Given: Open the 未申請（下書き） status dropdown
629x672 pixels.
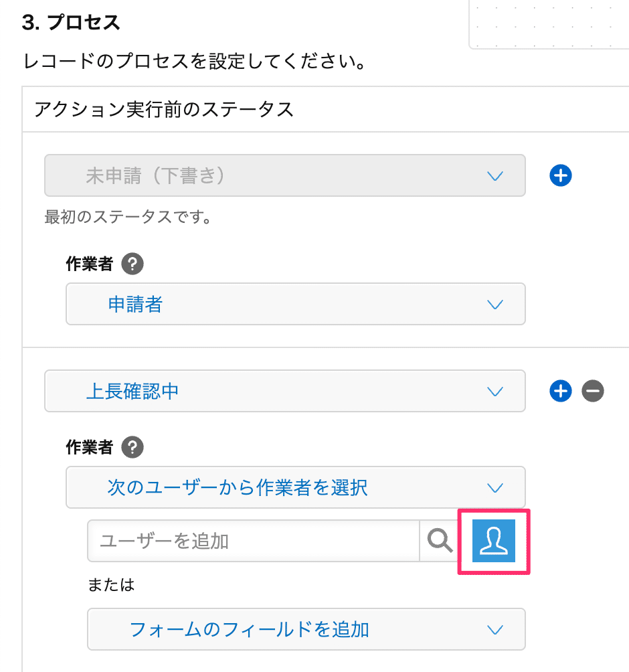Looking at the screenshot, I should pos(285,175).
